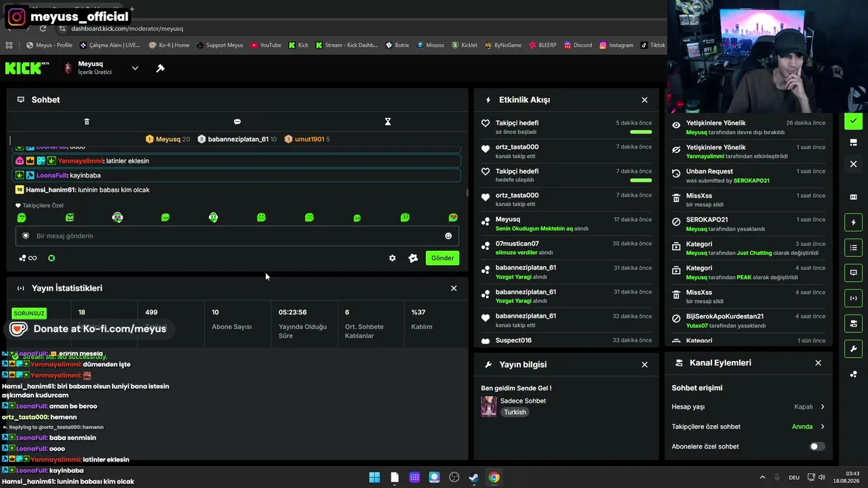
Task: Click umut1901 in the leaderboard row
Action: pos(309,139)
